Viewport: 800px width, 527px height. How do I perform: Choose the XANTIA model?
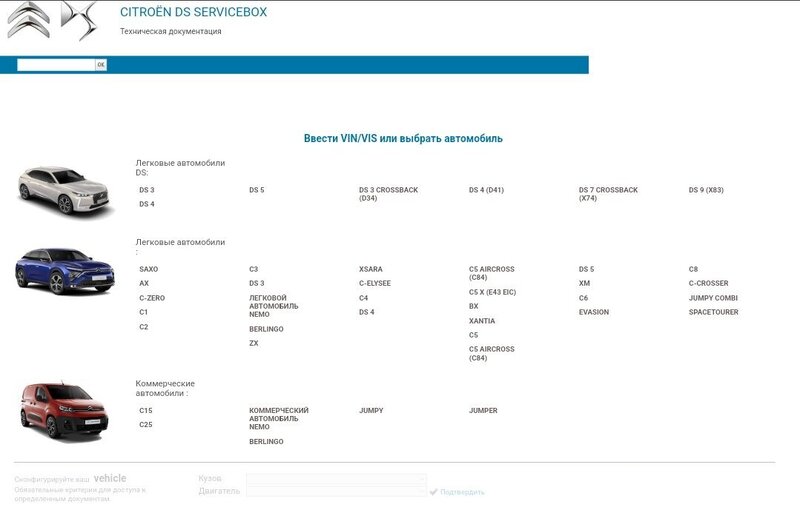click(482, 321)
